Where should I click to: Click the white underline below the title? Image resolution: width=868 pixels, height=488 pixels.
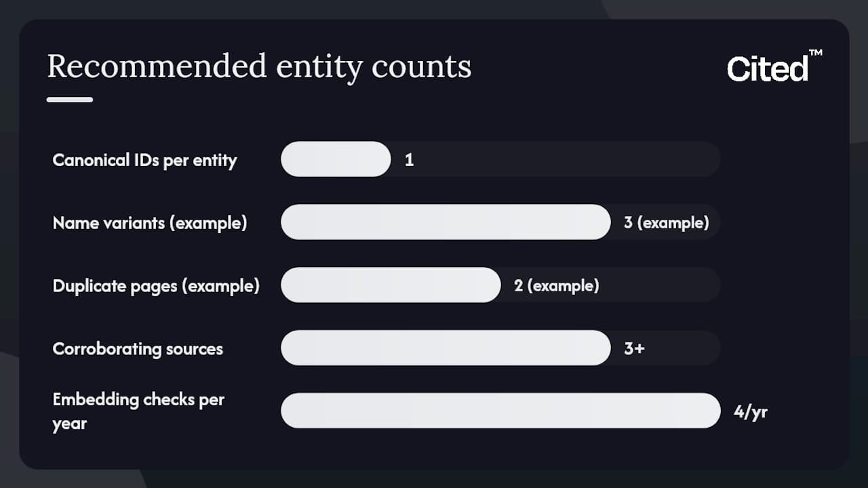click(x=70, y=100)
